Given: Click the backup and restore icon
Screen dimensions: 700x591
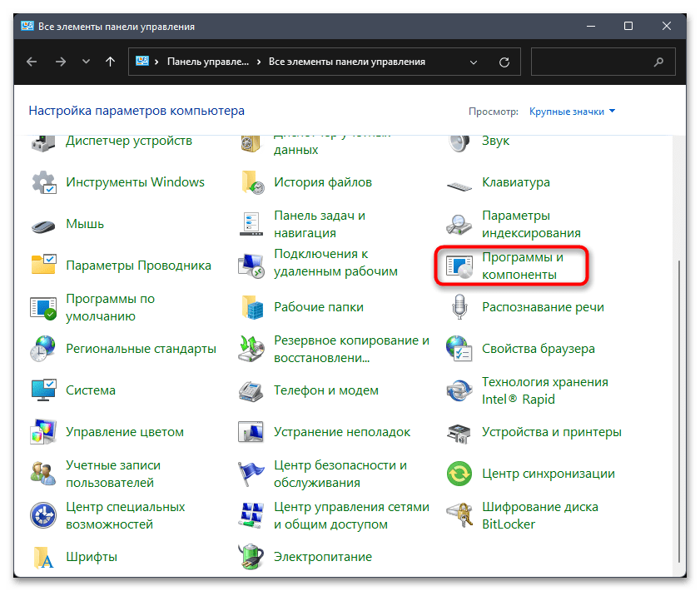Looking at the screenshot, I should (251, 349).
